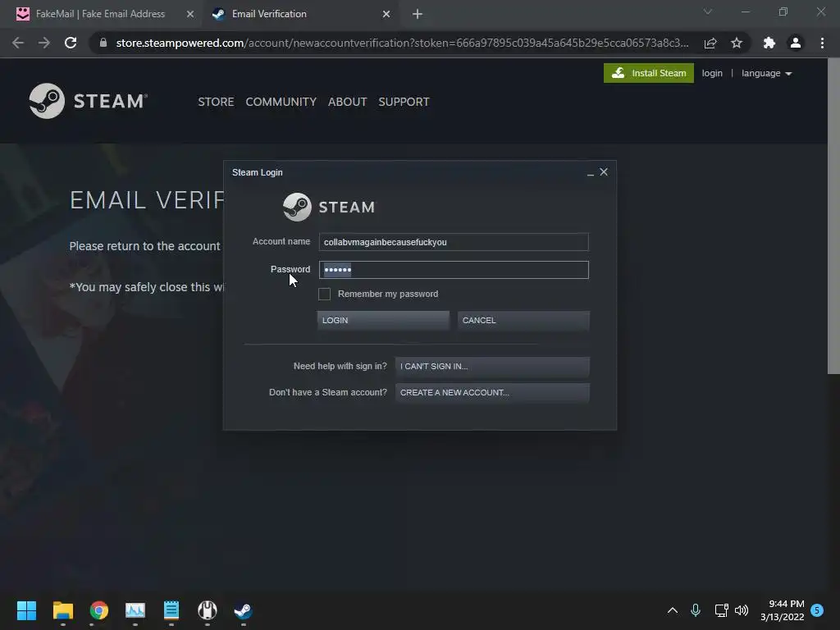840x630 pixels.
Task: Open Chrome from the taskbar
Action: 99,610
